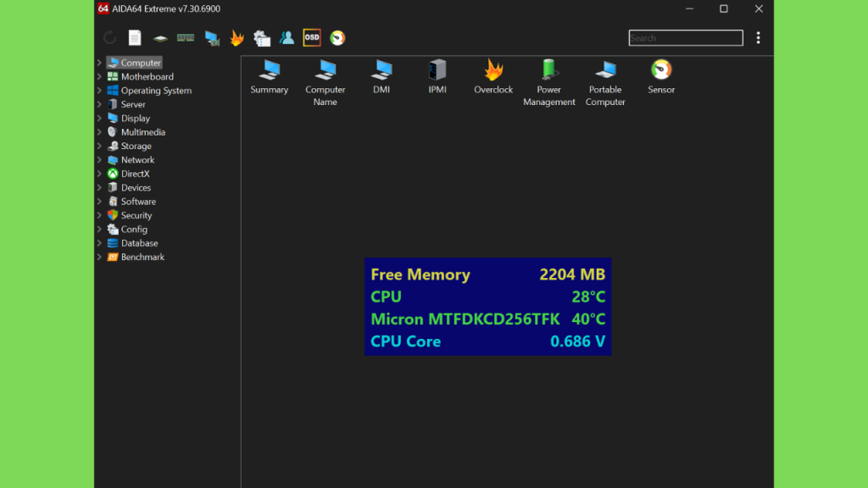The image size is (868, 488).
Task: Click the Micron MTFDKCD256TFK temperature row
Action: click(x=487, y=319)
